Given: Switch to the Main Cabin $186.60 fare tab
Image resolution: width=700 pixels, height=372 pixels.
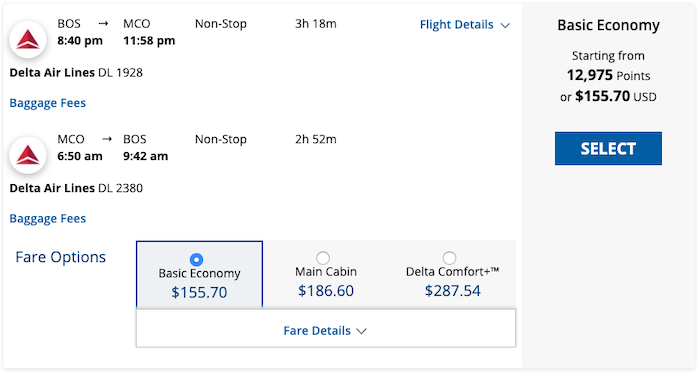Looking at the screenshot, I should (x=326, y=274).
